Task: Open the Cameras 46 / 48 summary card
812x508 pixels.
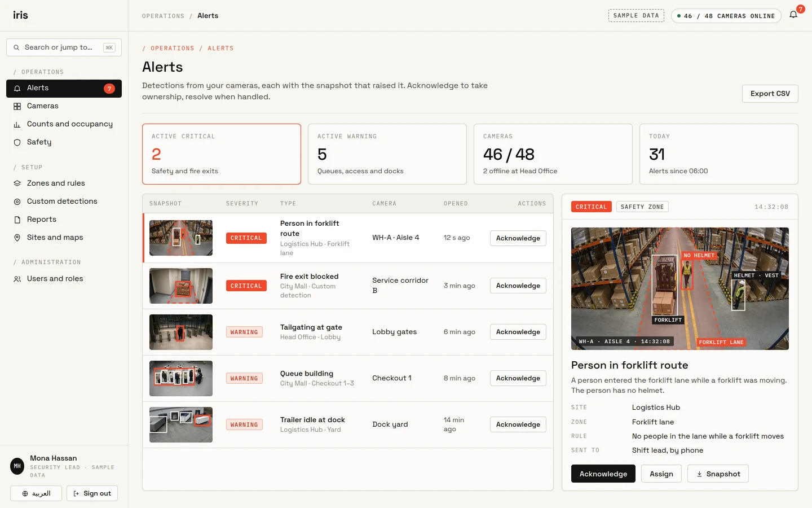Action: 553,154
